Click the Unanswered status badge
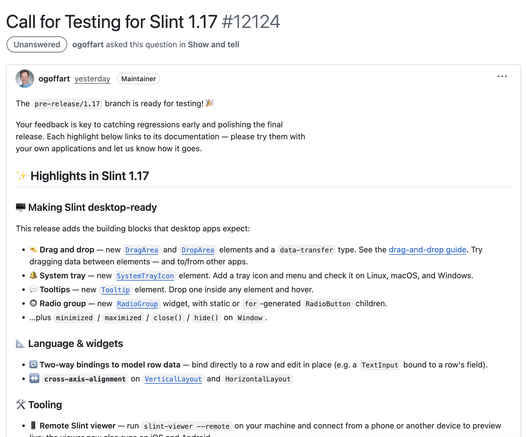This screenshot has width=526, height=437. click(37, 45)
